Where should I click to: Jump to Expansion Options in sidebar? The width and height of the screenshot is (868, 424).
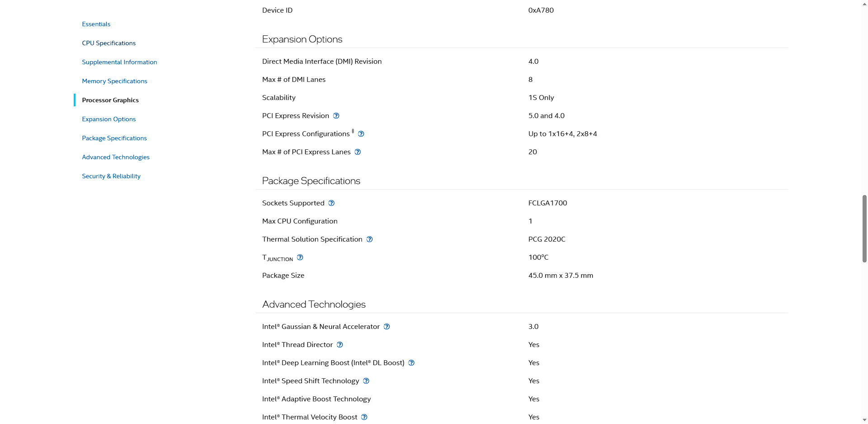click(x=108, y=119)
